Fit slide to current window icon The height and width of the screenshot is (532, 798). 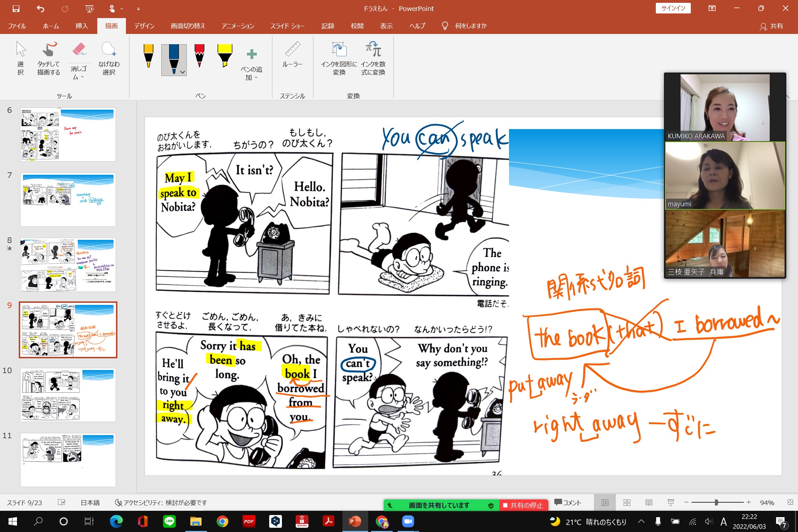point(790,502)
